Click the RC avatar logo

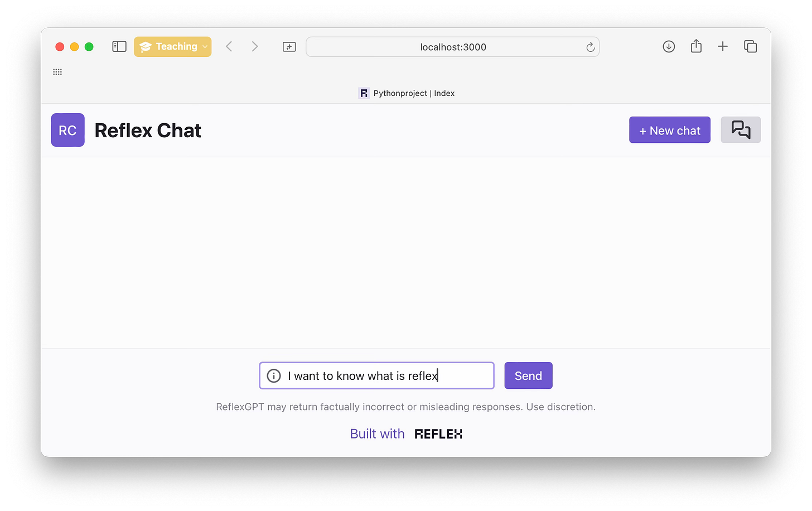coord(67,130)
